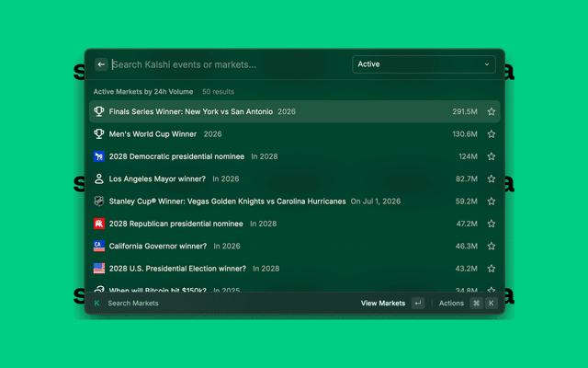The width and height of the screenshot is (588, 368).
Task: Focus the Search Kalshi events input field
Action: click(x=229, y=64)
